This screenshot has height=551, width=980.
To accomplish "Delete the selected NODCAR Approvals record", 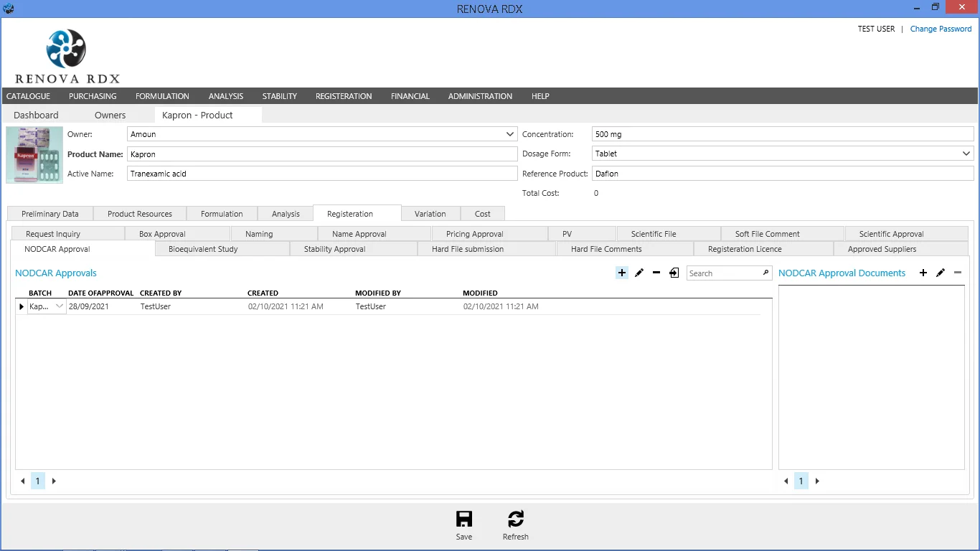I will pos(656,273).
